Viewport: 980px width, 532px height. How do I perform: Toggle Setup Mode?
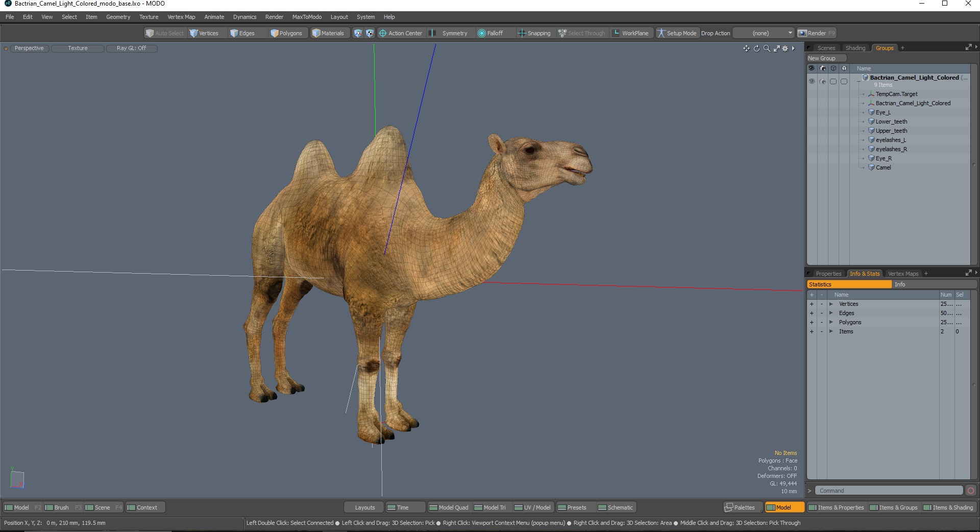[x=677, y=33]
